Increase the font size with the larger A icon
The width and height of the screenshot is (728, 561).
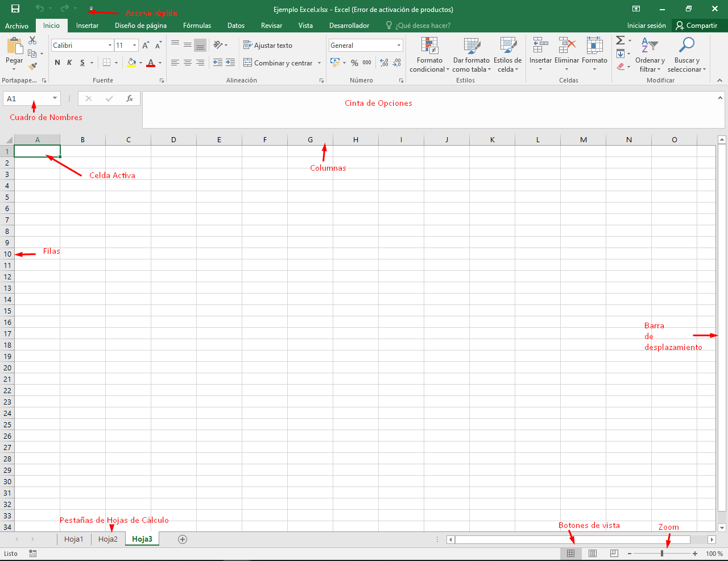click(x=146, y=46)
